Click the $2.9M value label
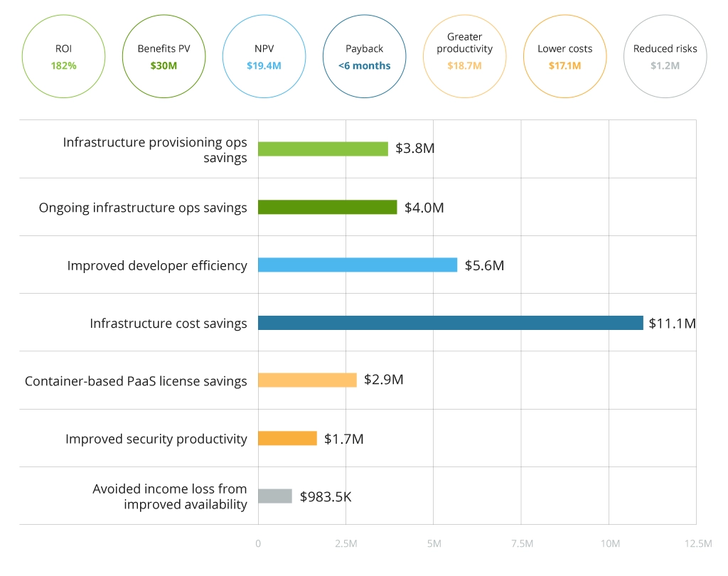This screenshot has height=576, width=728. [x=383, y=380]
